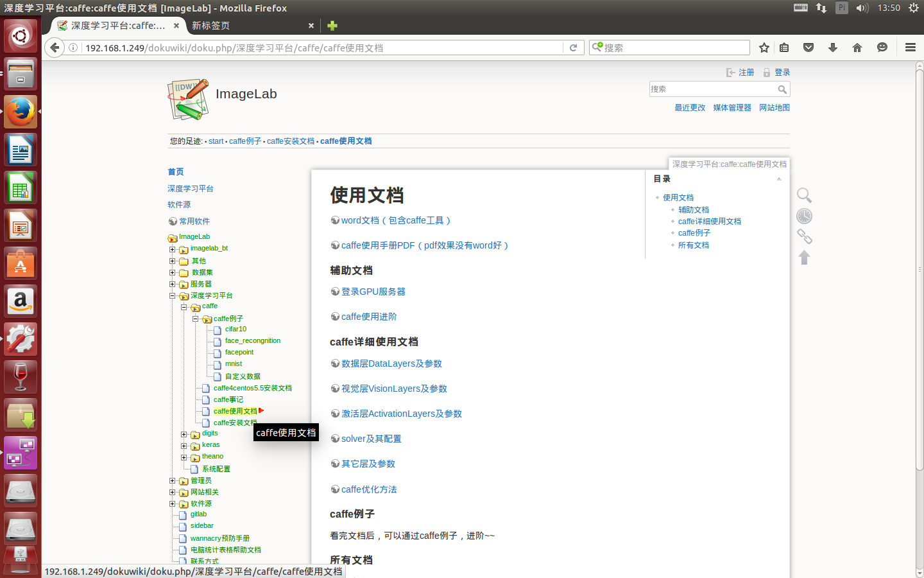Viewport: 924px width, 578px height.
Task: Open caffe4centos5.5安装文档 tree page
Action: point(253,389)
